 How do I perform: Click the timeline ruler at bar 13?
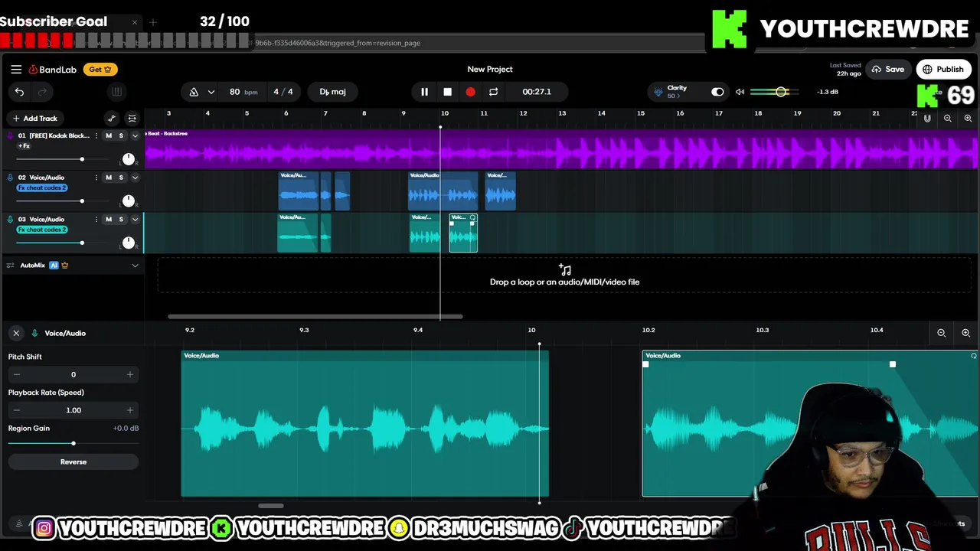[562, 113]
